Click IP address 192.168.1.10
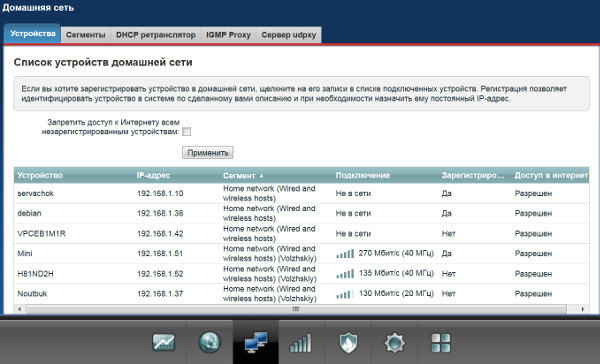Image resolution: width=600 pixels, height=364 pixels. (160, 193)
